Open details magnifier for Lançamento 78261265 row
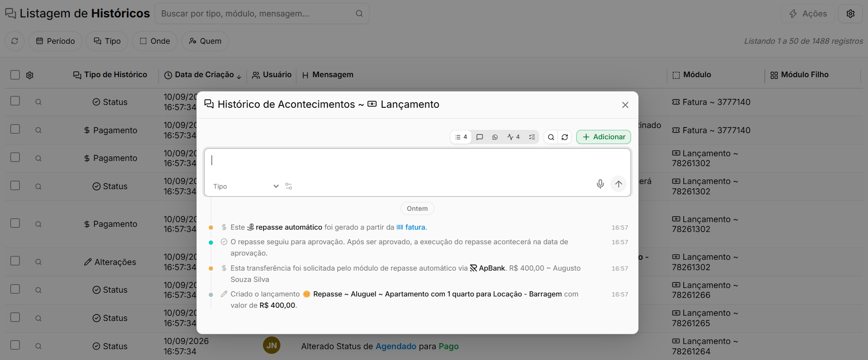 [39, 318]
